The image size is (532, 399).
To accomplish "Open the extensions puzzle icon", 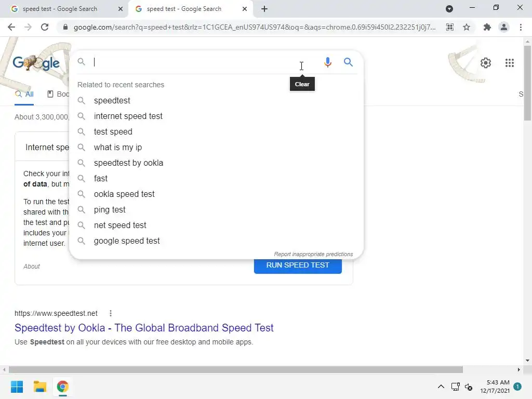I will click(487, 27).
